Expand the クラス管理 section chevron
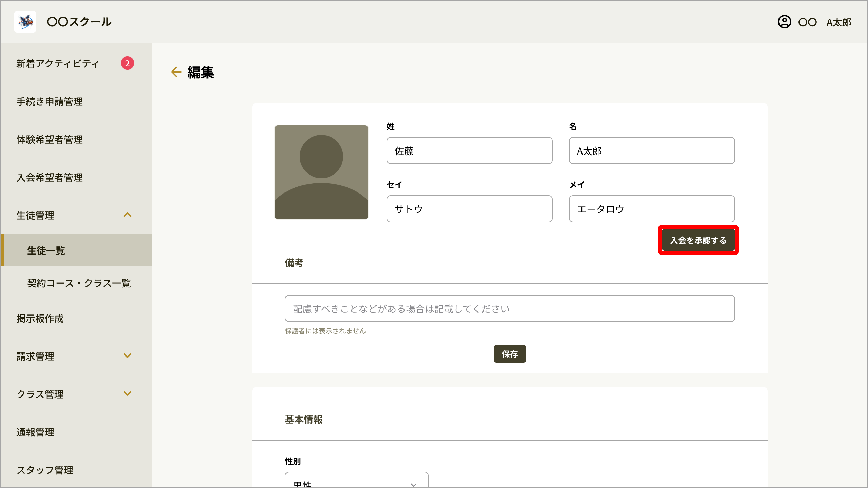The width and height of the screenshot is (868, 488). point(127,394)
